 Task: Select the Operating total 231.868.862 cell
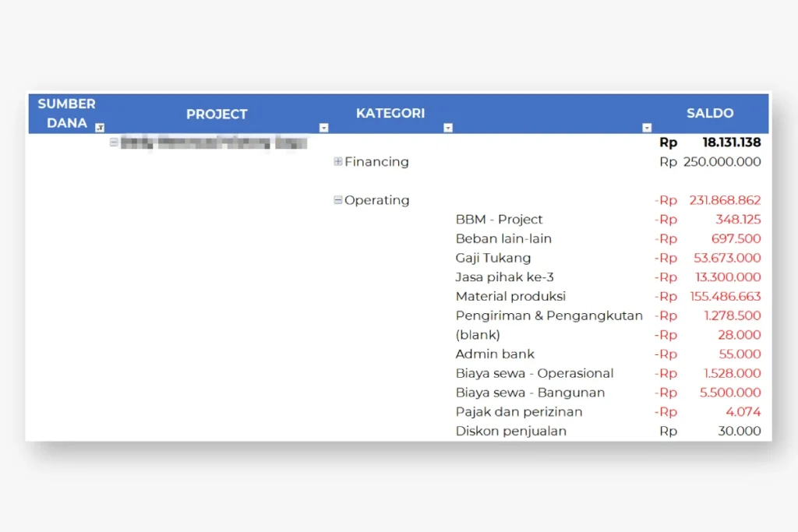click(x=724, y=200)
